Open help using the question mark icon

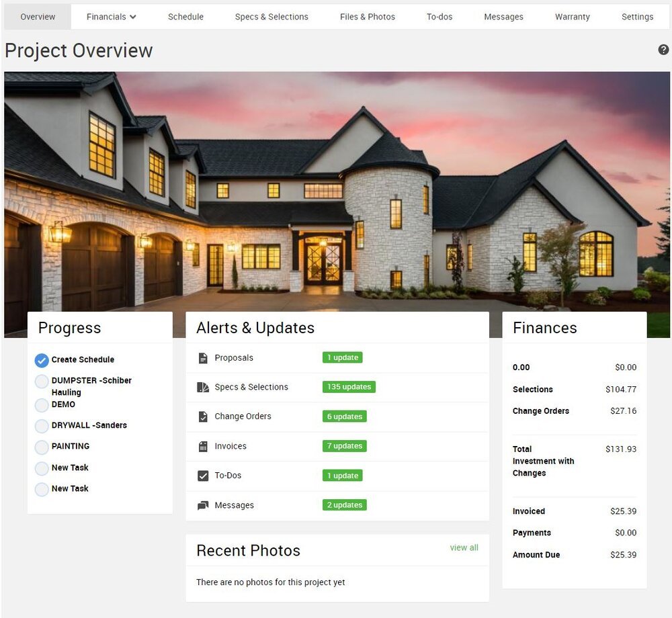point(663,49)
